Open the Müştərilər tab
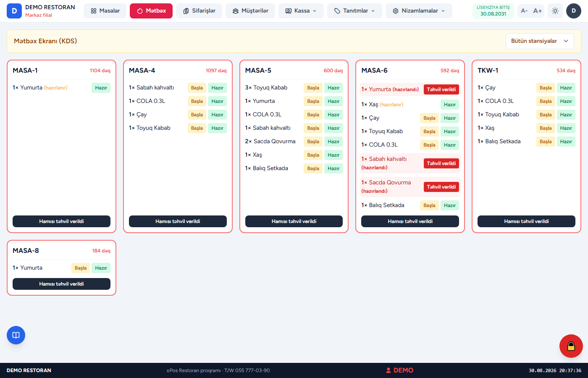The width and height of the screenshot is (588, 378). [250, 11]
